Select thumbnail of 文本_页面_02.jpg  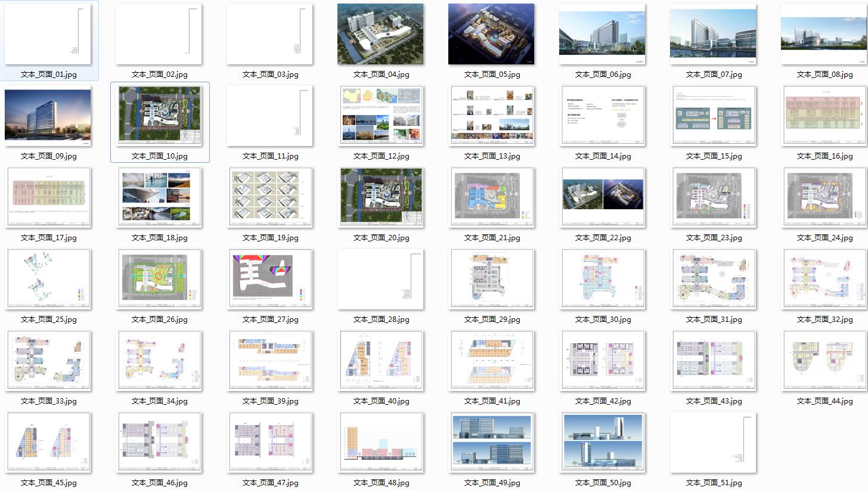pos(159,35)
